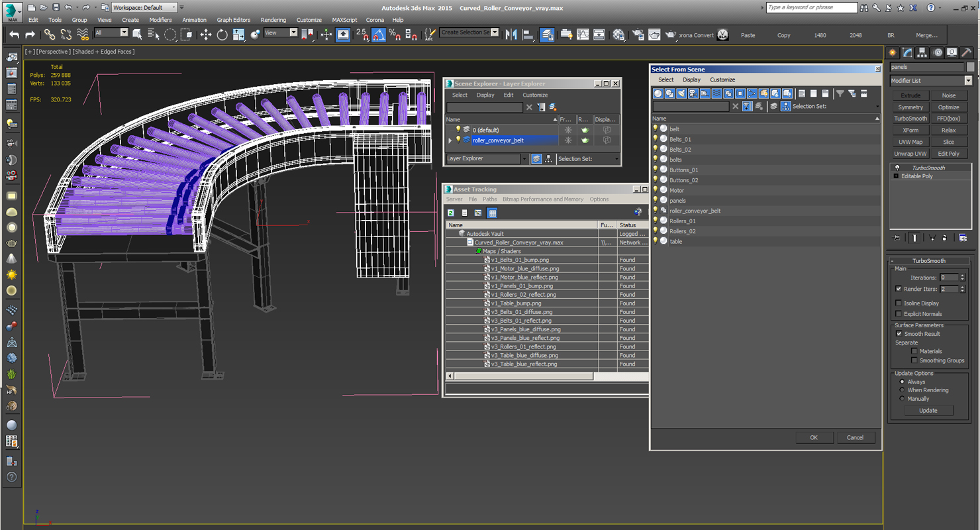Enable Separate by Smoothing Groups checkbox
The height and width of the screenshot is (530, 980).
pos(914,360)
